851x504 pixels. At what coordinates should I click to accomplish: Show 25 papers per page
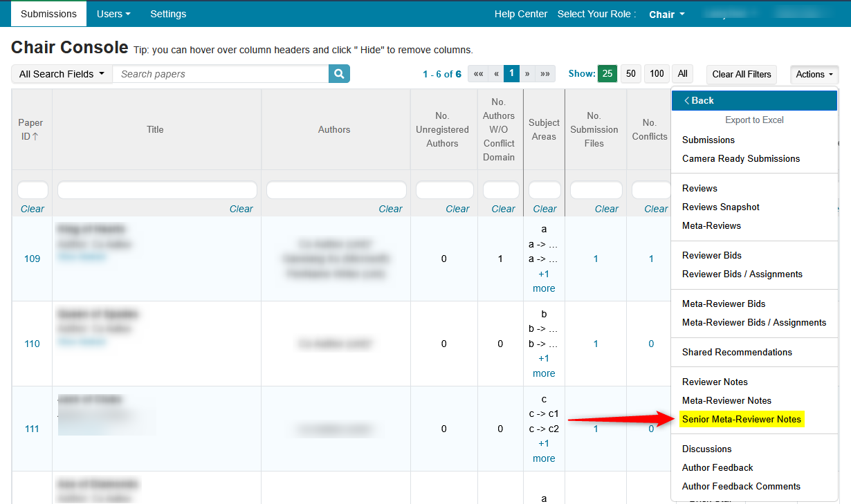coord(607,74)
